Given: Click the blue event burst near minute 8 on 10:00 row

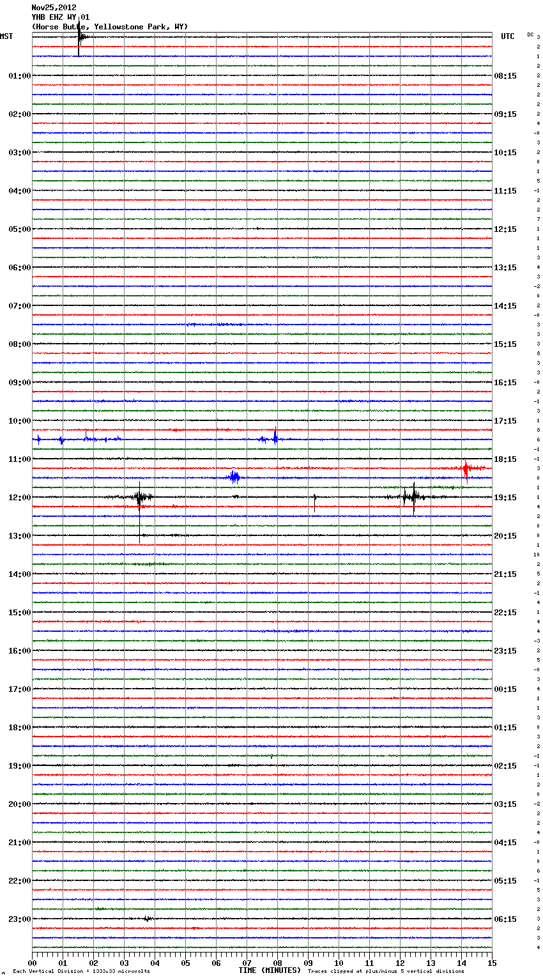Looking at the screenshot, I should (x=275, y=438).
